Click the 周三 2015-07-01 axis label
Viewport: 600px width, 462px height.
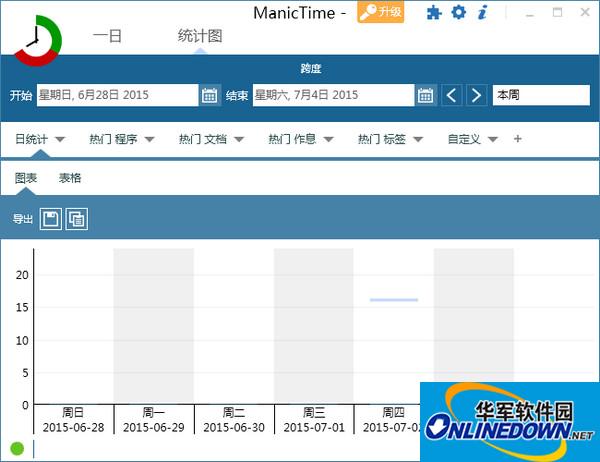click(314, 420)
